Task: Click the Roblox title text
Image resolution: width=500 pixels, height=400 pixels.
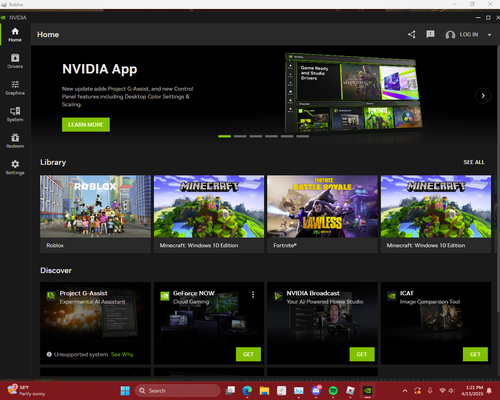Action: [55, 245]
